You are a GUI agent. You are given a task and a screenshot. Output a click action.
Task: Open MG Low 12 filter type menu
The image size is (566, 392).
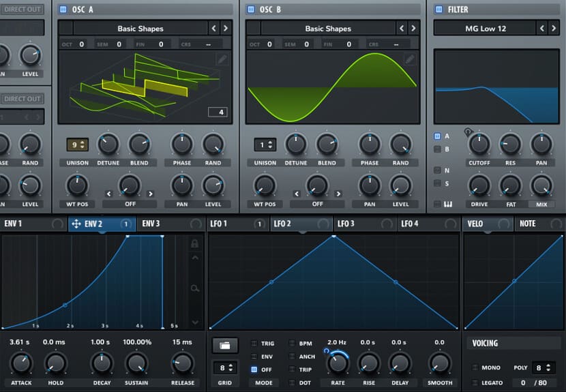[485, 29]
